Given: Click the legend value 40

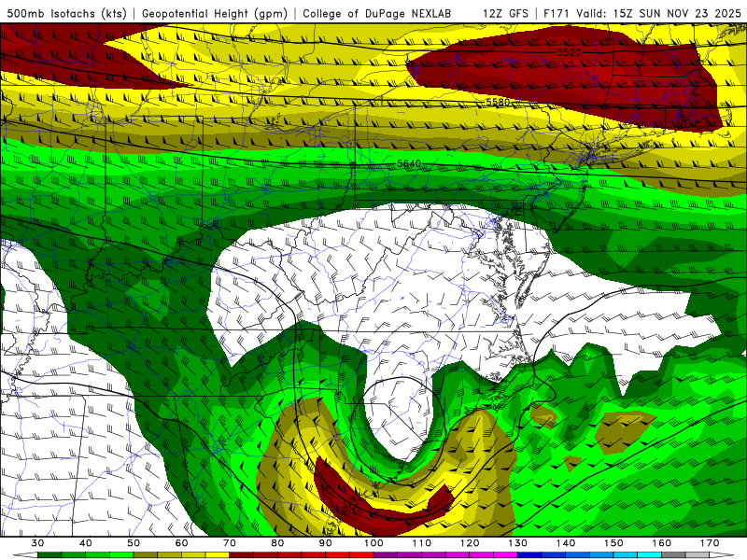Looking at the screenshot, I should (x=85, y=543).
